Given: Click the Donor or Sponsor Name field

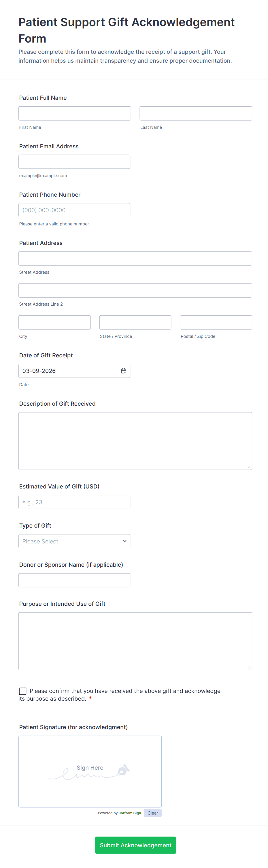Looking at the screenshot, I should point(74,580).
